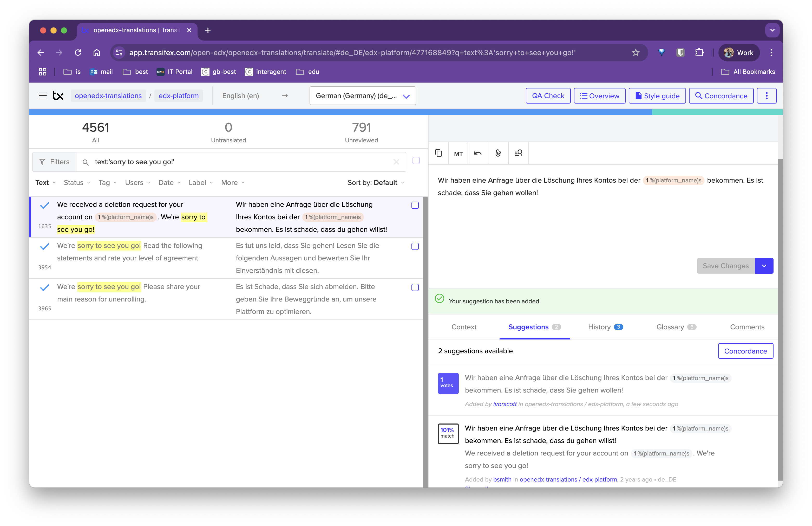Expand the Users filter dropdown
This screenshot has height=526, width=812.
tap(137, 183)
